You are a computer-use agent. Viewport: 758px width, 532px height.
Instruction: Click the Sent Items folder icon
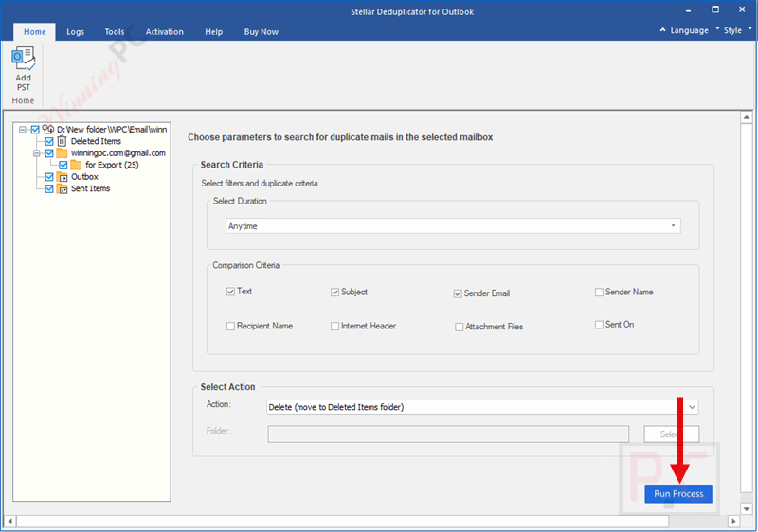62,188
